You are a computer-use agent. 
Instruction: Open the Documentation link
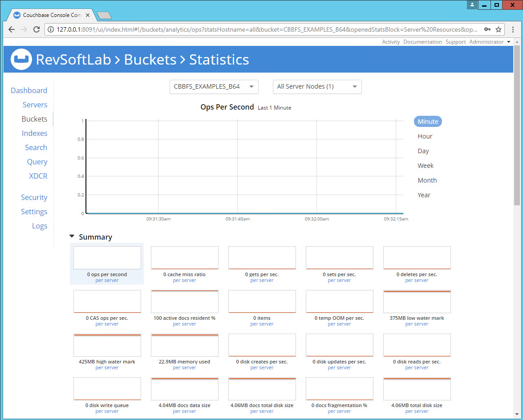[422, 42]
